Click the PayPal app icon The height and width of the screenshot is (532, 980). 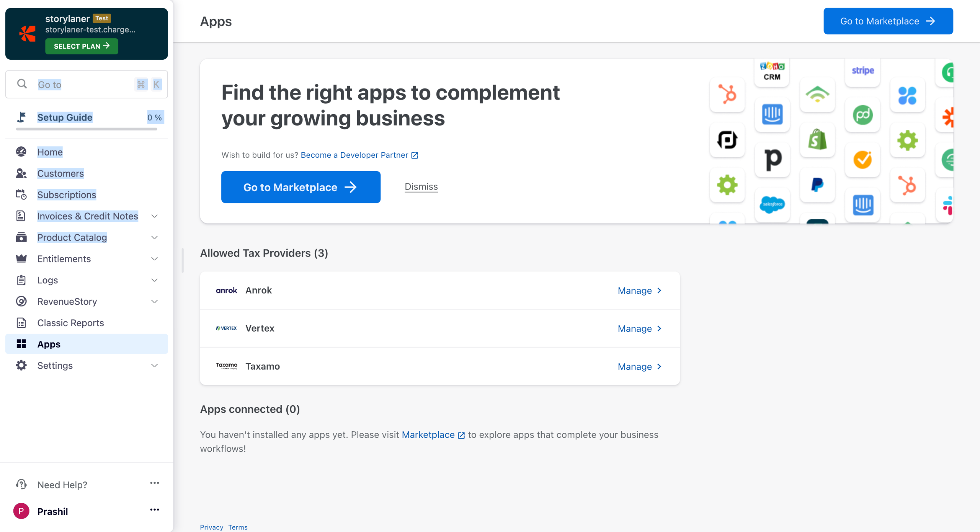[x=817, y=185]
